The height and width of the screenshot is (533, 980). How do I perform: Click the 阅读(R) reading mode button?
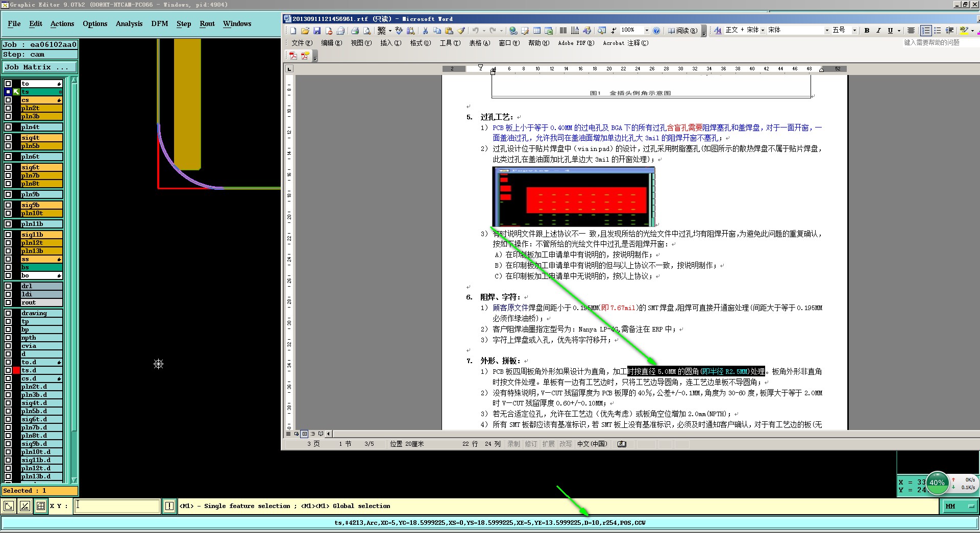(x=682, y=31)
